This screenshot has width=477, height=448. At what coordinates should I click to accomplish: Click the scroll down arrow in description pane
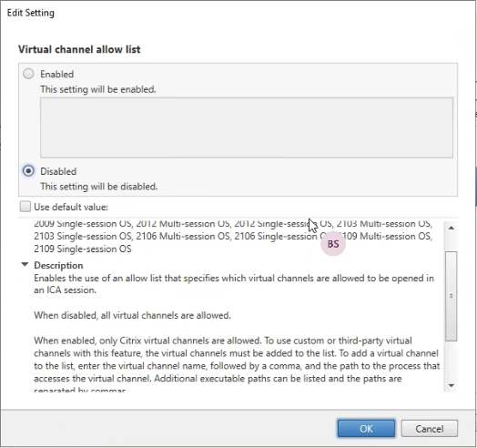pos(452,385)
